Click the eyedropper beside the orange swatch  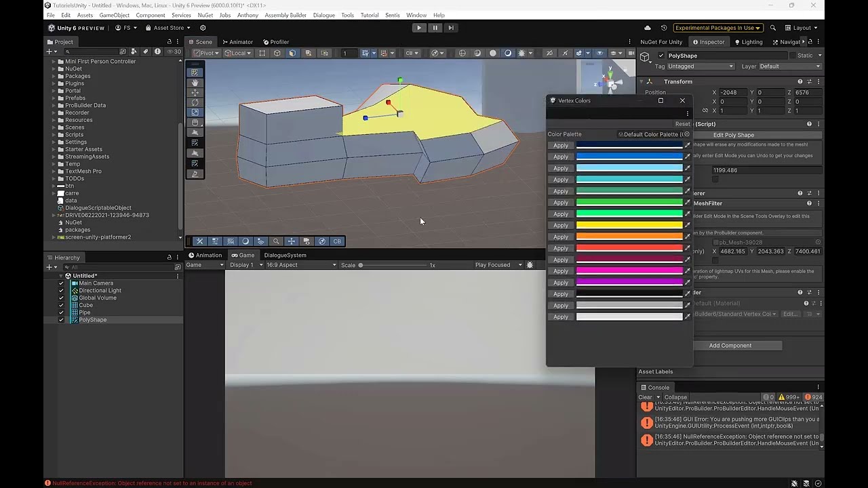click(x=687, y=237)
